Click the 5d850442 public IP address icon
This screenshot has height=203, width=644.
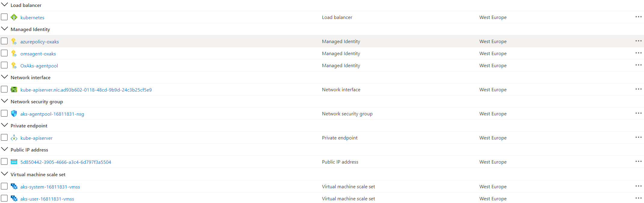pos(14,162)
